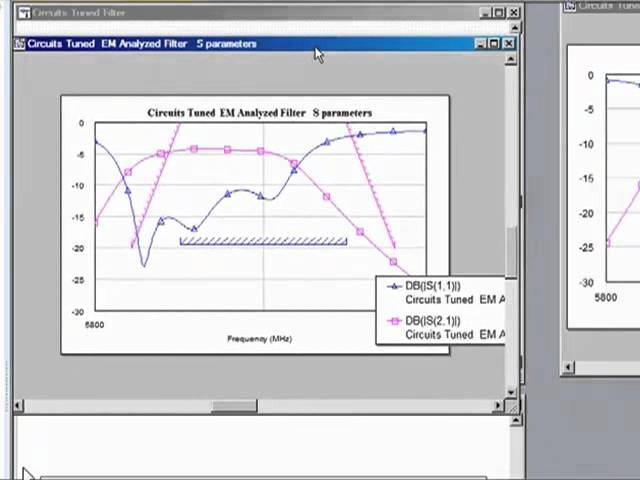Viewport: 640px width, 480px height.
Task: Click the 5800 axis label in right window
Action: coord(606,298)
